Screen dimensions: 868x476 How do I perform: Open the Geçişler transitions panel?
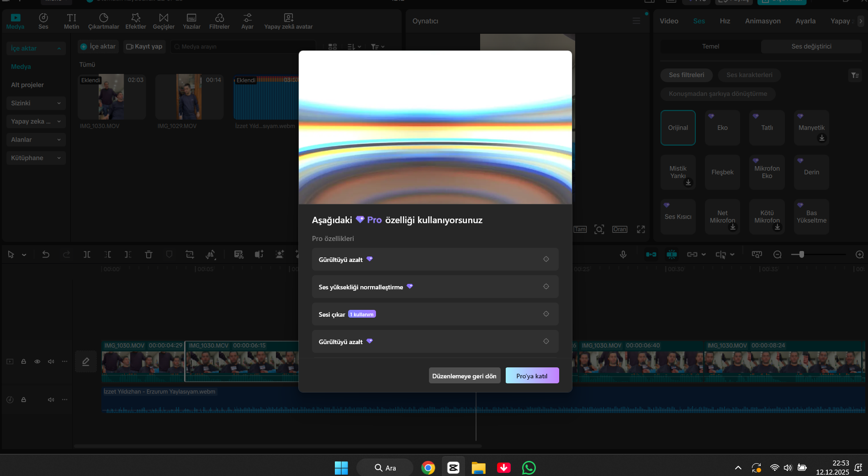pos(164,21)
